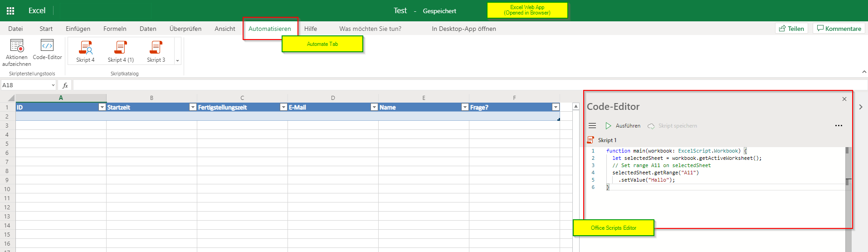Select row 2 header
This screenshot has height=252, width=868.
pos(7,116)
